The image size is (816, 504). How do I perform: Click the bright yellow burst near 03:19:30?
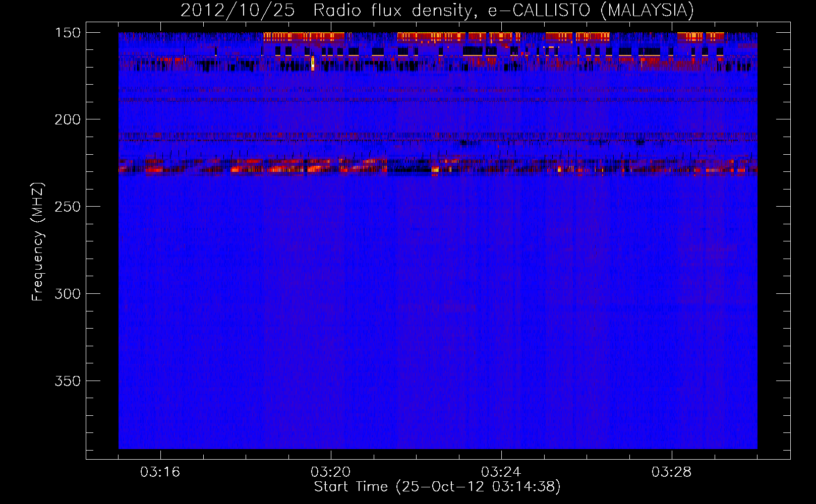[x=313, y=63]
